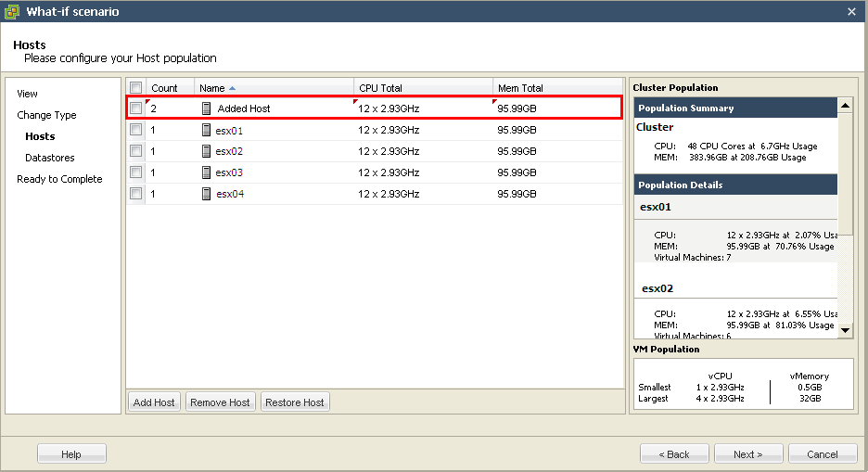Viewport: 868px width, 472px height.
Task: Click the What-if scenario app icon
Action: (x=11, y=11)
